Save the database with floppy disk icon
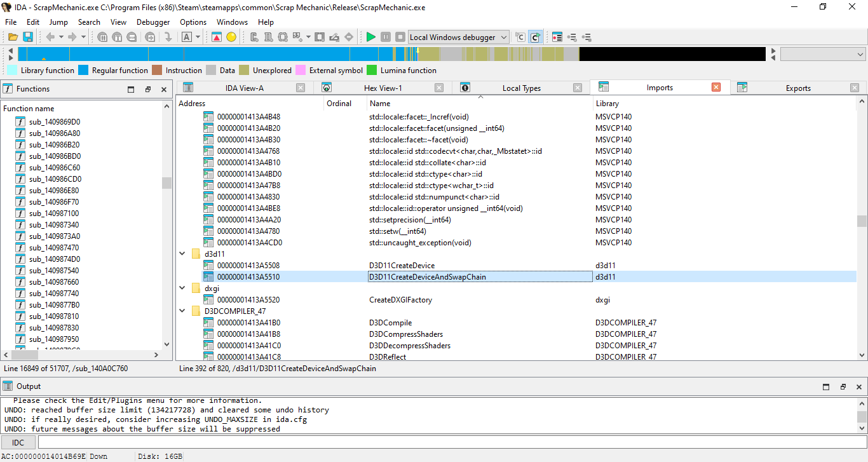This screenshot has width=868, height=462. 28,37
